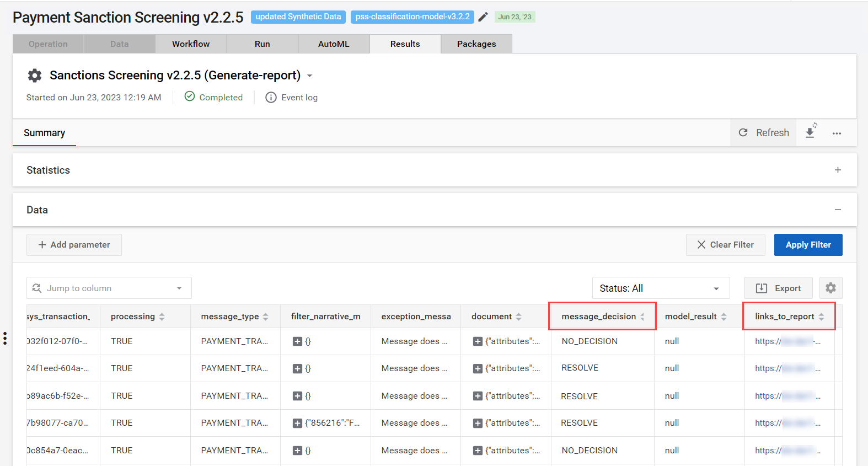Image resolution: width=868 pixels, height=466 pixels.
Task: Click the "Jun 23, '23" date badge
Action: click(515, 17)
